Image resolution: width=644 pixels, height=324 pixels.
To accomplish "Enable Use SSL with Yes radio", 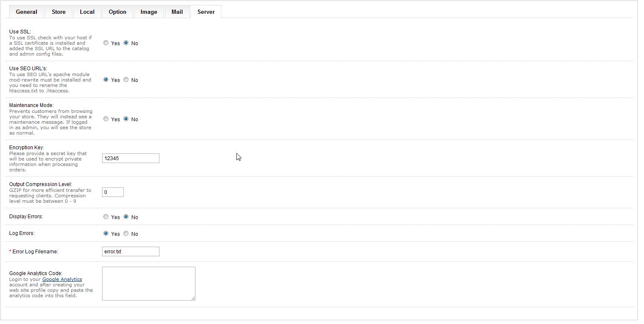I will click(106, 43).
